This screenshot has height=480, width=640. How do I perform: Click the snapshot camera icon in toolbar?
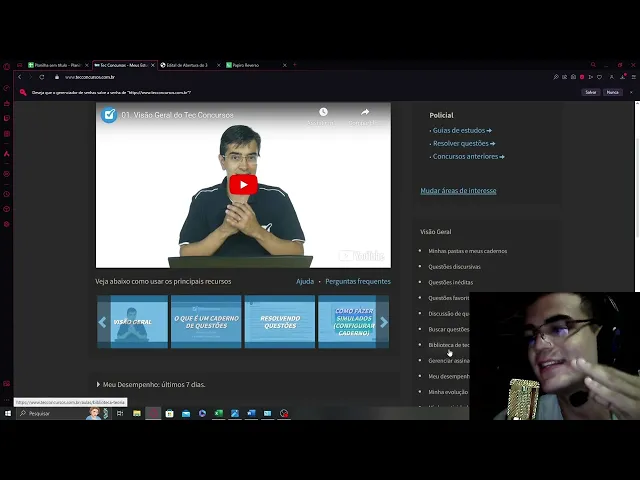[x=573, y=77]
